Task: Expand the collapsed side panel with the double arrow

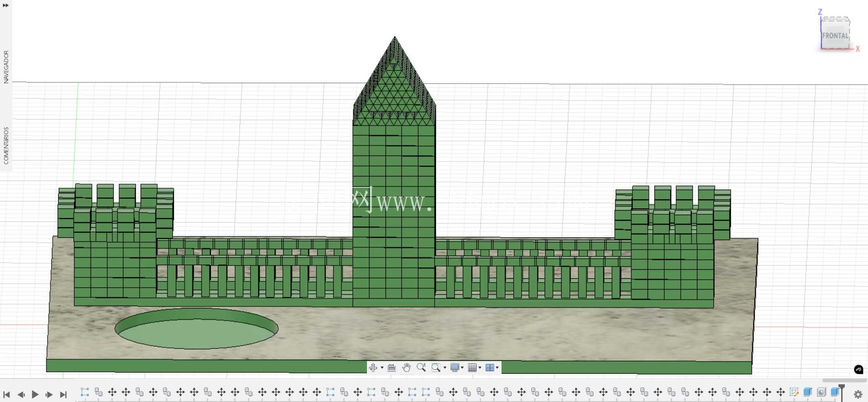Action: [x=5, y=5]
